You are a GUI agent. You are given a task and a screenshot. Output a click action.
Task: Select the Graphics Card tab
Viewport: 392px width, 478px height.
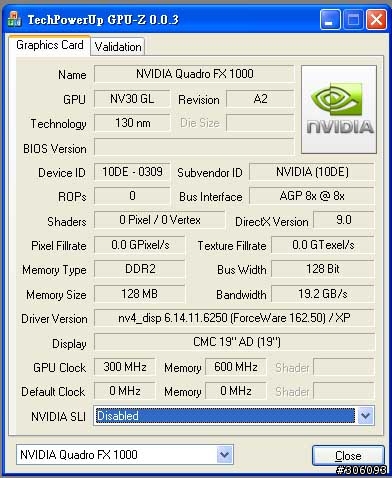click(50, 45)
